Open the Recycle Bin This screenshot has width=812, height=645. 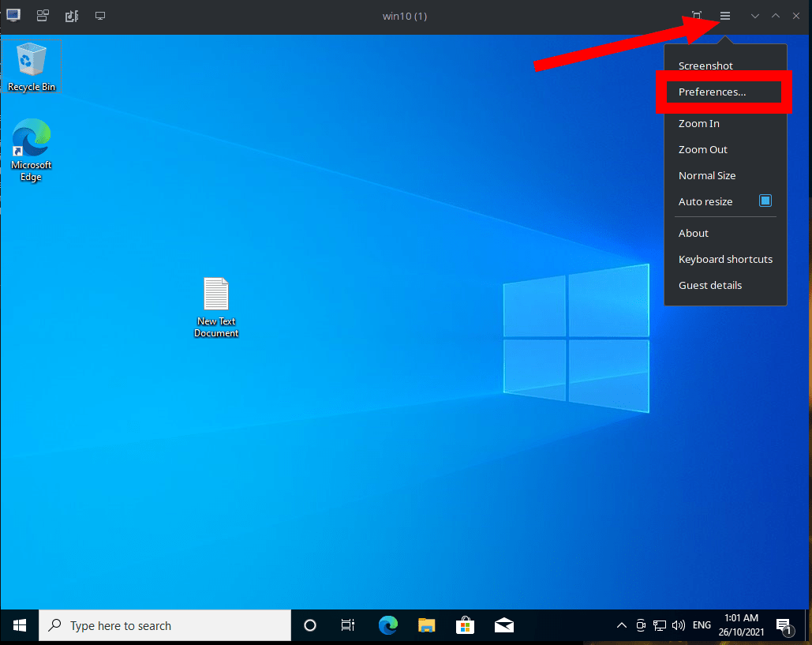[x=31, y=62]
